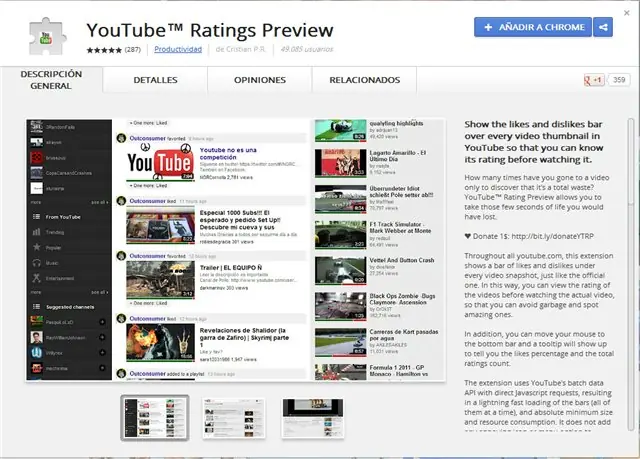The width and height of the screenshot is (640, 459).
Task: Click the Entertainment icon in sidebar
Action: coord(36,278)
